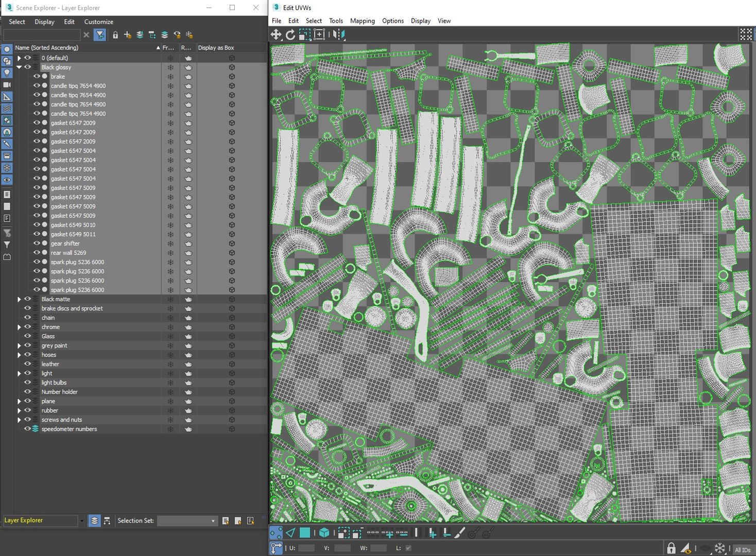Hide the brake object with its eye icon
Screen dimensions: 756x556
pyautogui.click(x=37, y=76)
